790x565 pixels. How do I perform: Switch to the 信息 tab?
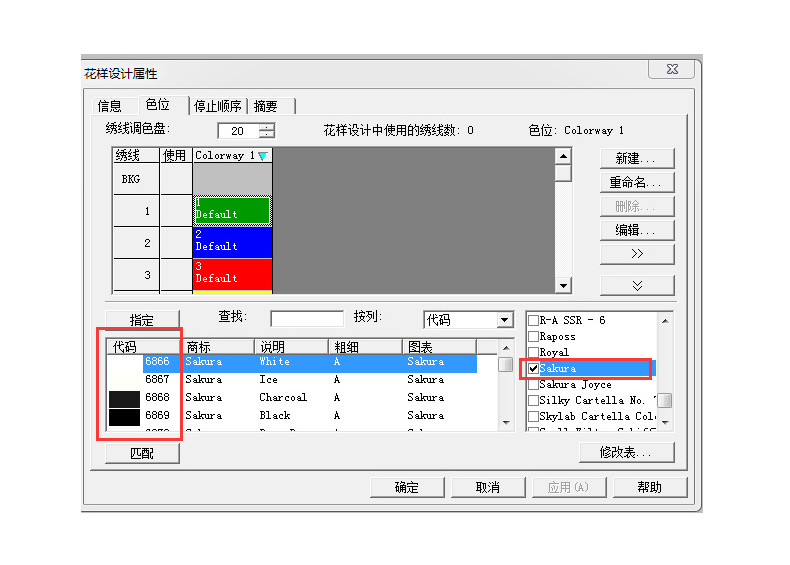click(110, 106)
